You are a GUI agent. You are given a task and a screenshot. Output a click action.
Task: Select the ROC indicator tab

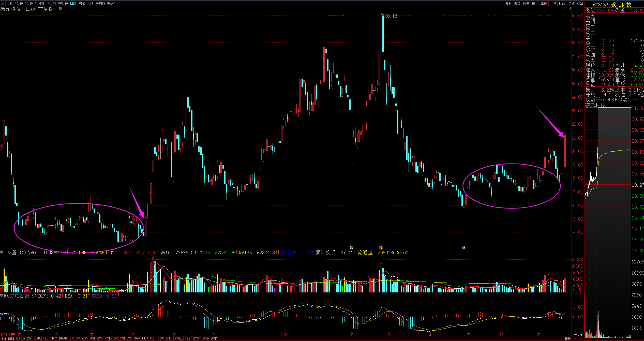coord(161,338)
